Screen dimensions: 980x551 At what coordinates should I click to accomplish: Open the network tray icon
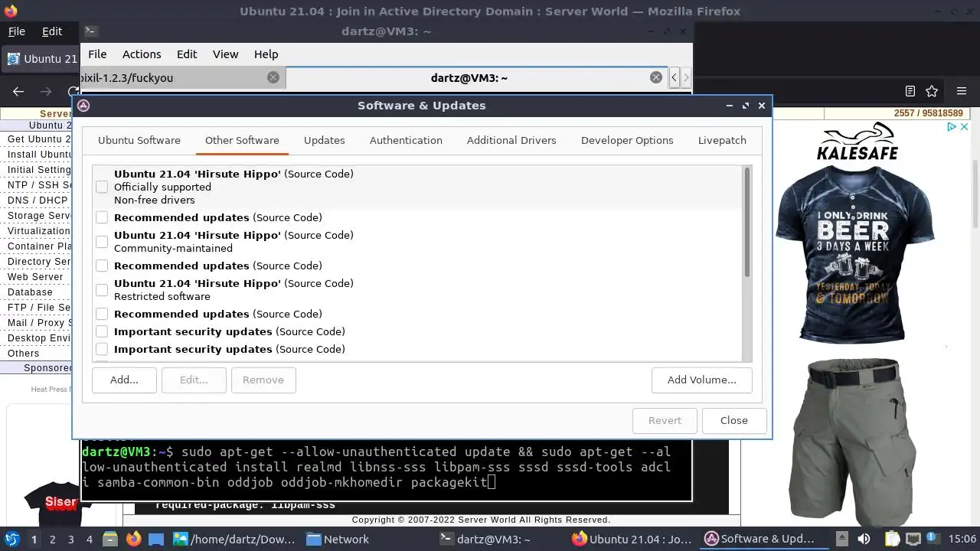[x=913, y=539]
